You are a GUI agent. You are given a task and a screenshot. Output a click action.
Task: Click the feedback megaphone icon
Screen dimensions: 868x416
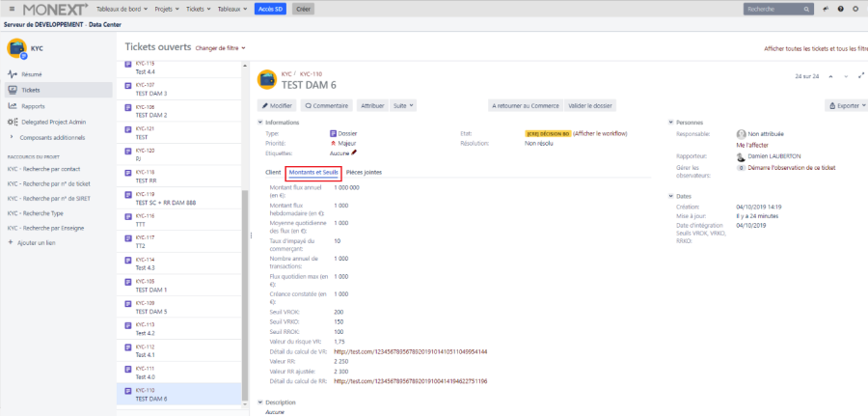point(827,9)
